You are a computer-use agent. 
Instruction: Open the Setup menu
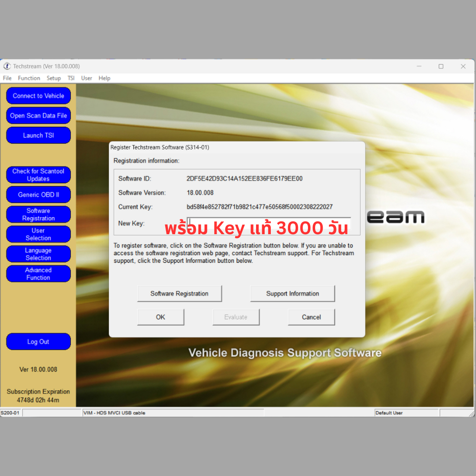(53, 78)
